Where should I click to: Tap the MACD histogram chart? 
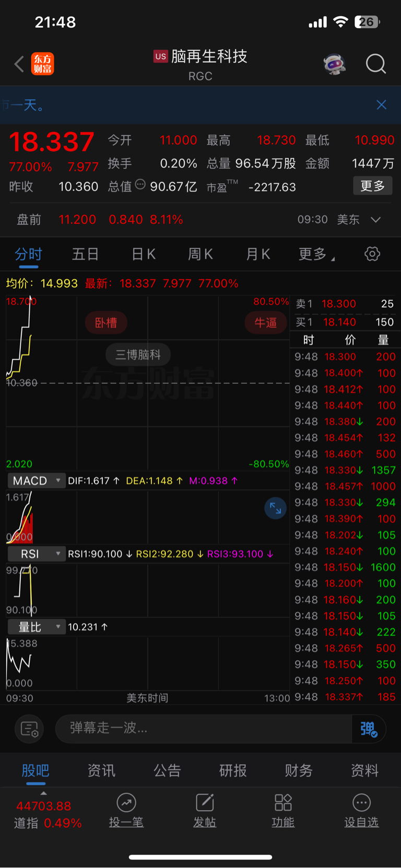tap(148, 517)
